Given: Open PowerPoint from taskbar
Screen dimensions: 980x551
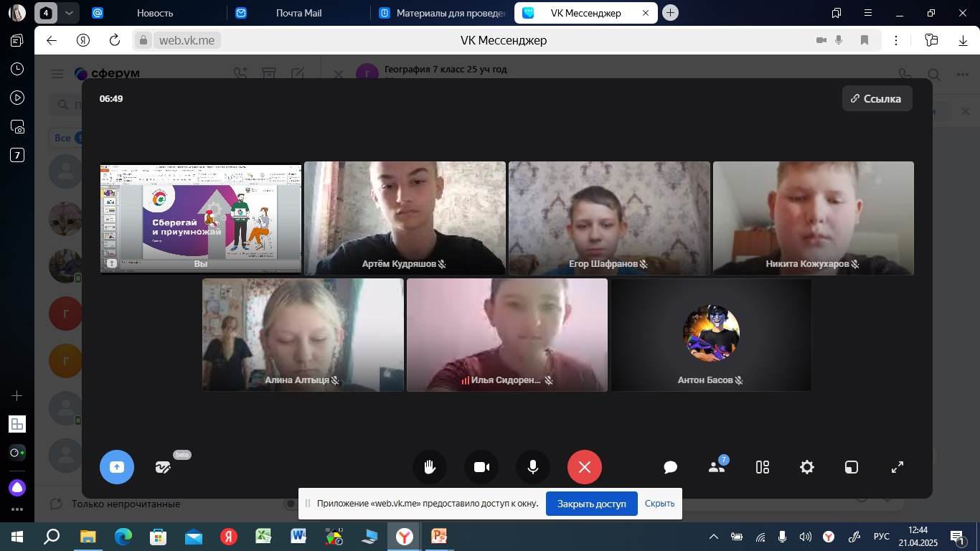Looking at the screenshot, I should (439, 536).
